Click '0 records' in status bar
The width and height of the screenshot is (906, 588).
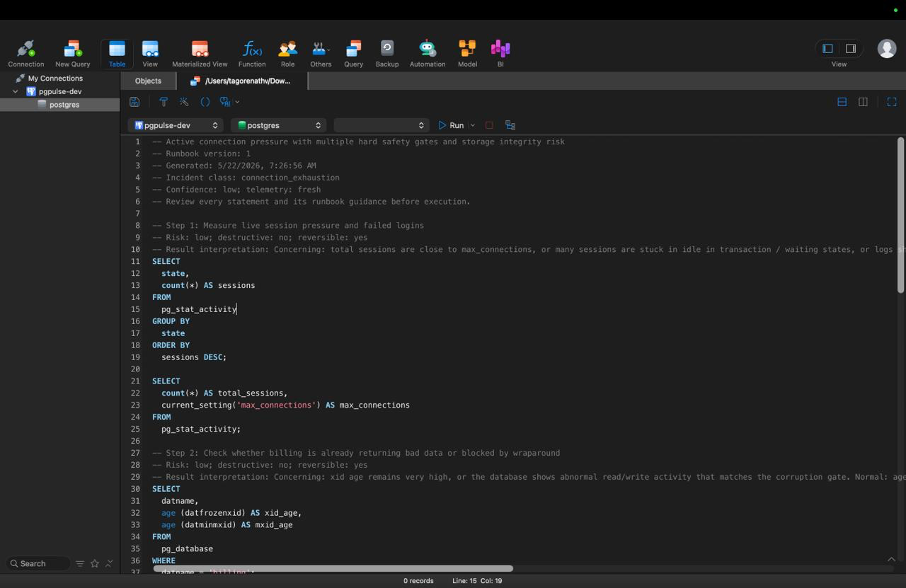point(418,581)
